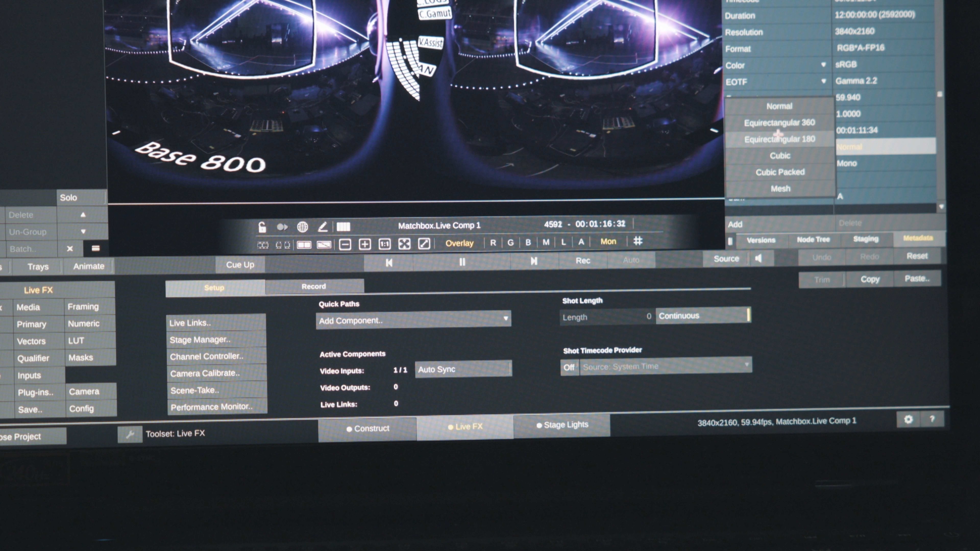Toggle the Mon monitor option
Image resolution: width=980 pixels, height=551 pixels.
(608, 242)
